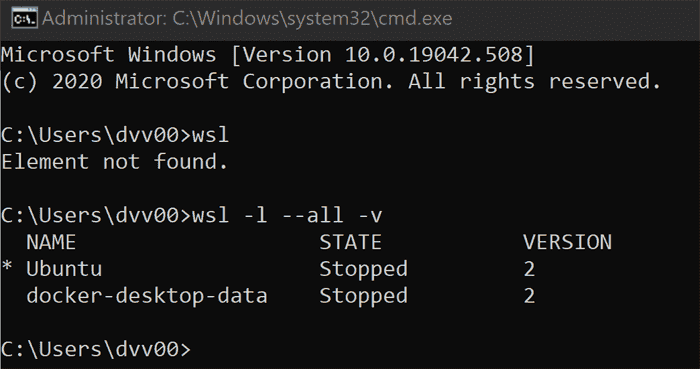The image size is (700, 369).
Task: Click the docker-desktop-data distribution name
Action: coord(147,296)
